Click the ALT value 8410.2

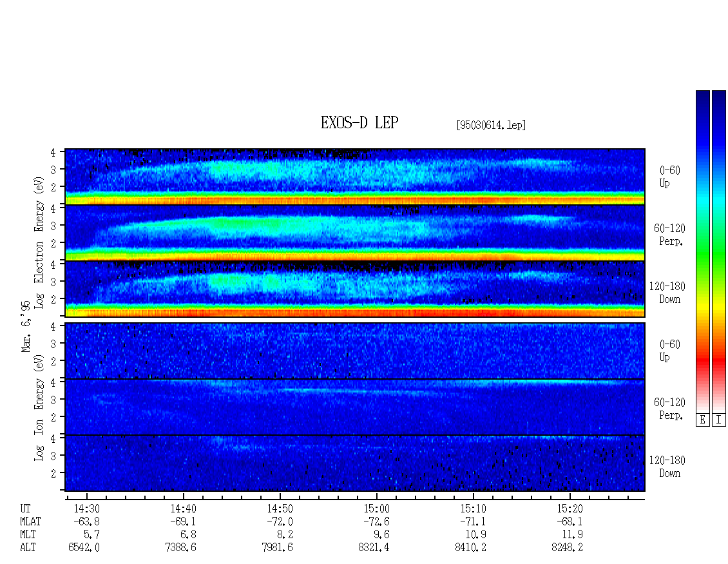pos(470,548)
